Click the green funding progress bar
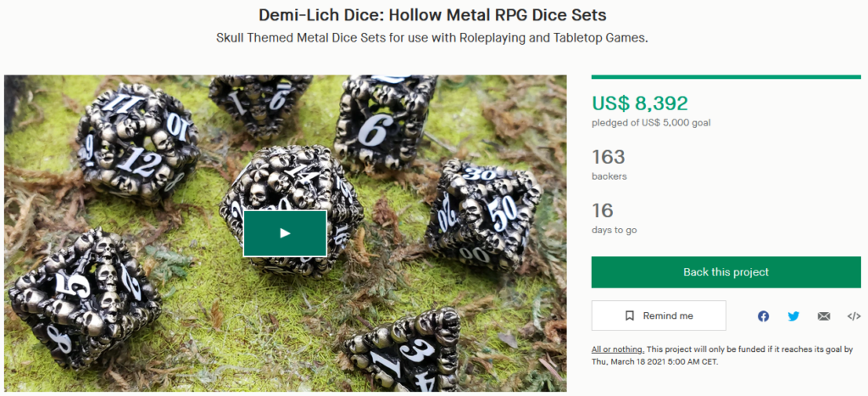868x396 pixels. click(726, 77)
